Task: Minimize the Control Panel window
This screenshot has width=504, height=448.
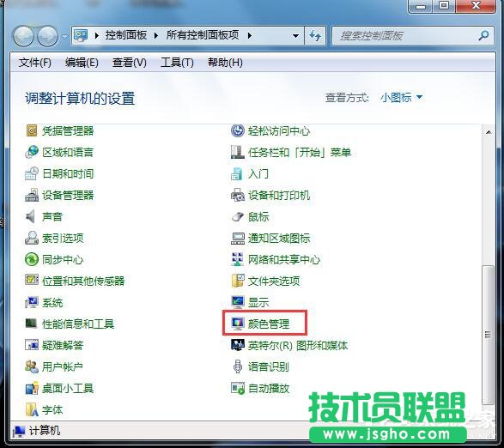Action: coord(422,6)
